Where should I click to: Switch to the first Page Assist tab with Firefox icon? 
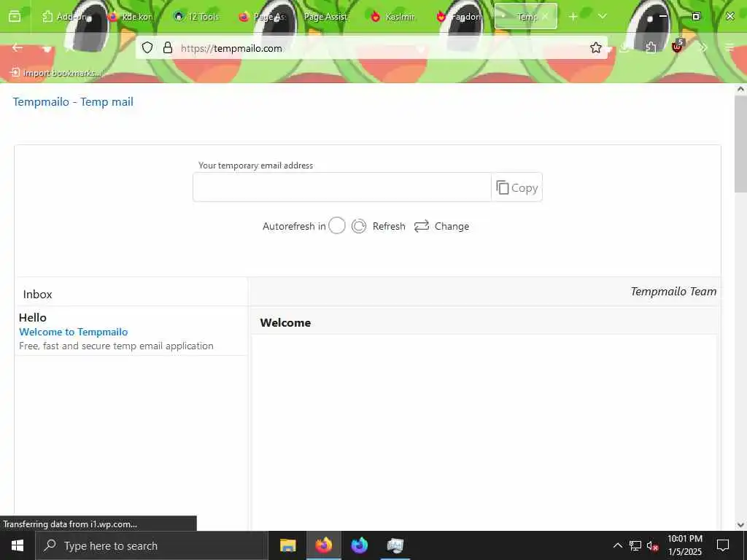click(262, 17)
